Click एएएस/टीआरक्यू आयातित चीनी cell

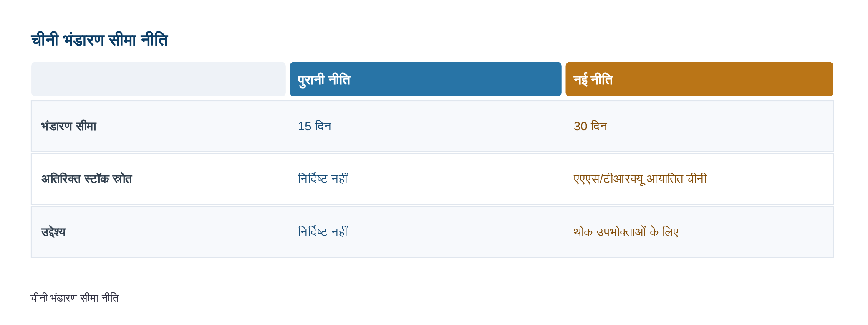point(640,179)
